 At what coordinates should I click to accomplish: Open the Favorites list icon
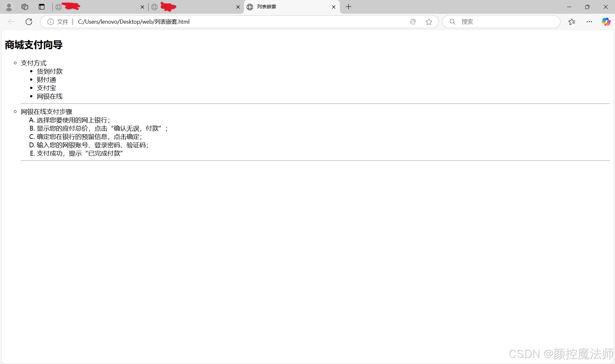pos(572,22)
